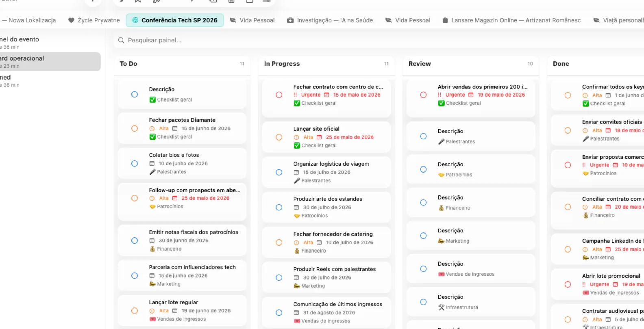Toggle the circle on Review's Descrição Palestrantes card
The height and width of the screenshot is (329, 644).
point(423,136)
